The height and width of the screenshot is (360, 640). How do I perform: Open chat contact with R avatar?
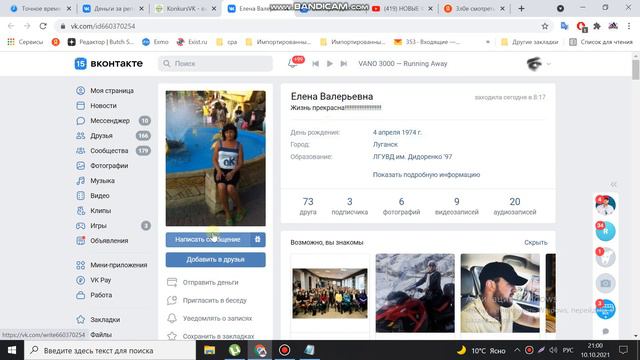click(605, 231)
